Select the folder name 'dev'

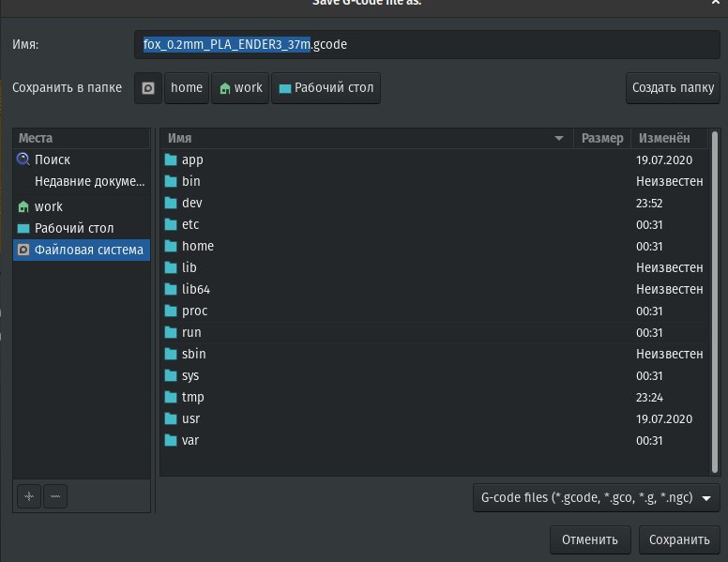tap(191, 203)
